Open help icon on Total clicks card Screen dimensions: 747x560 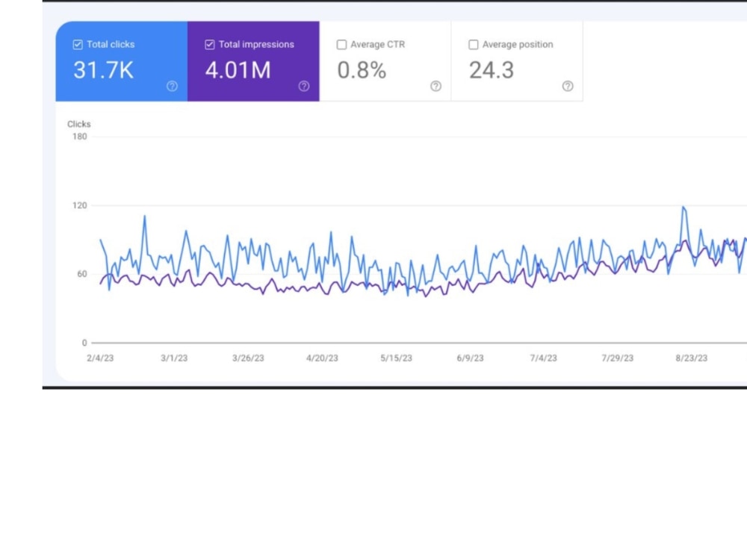172,86
